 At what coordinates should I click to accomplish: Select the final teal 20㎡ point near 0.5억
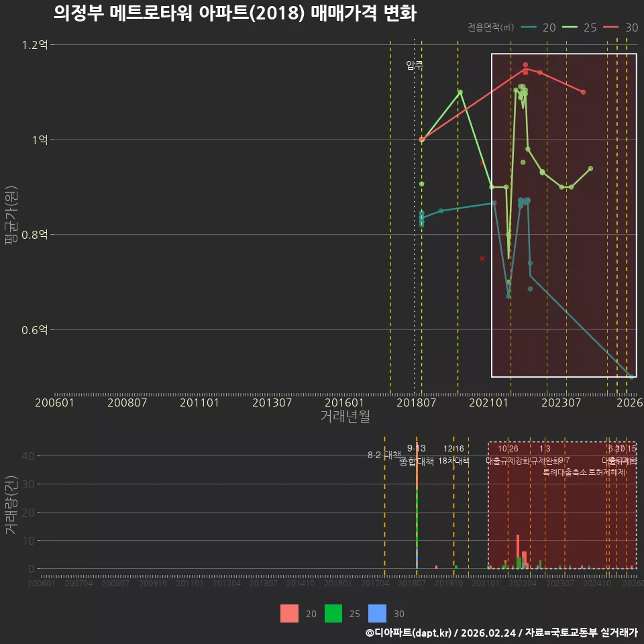pos(632,376)
